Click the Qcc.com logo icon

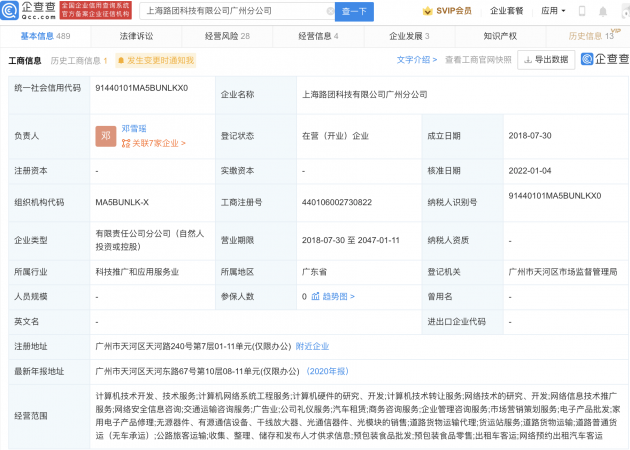pos(9,10)
